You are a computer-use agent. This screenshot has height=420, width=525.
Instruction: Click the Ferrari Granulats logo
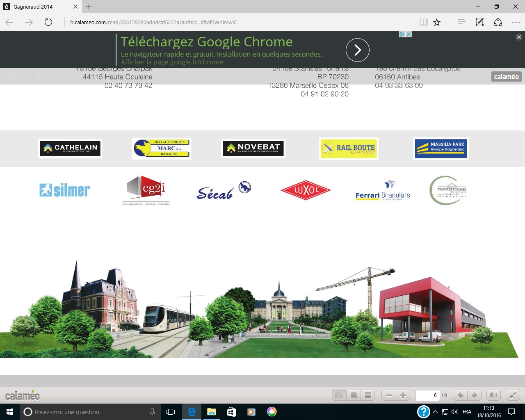click(x=383, y=191)
